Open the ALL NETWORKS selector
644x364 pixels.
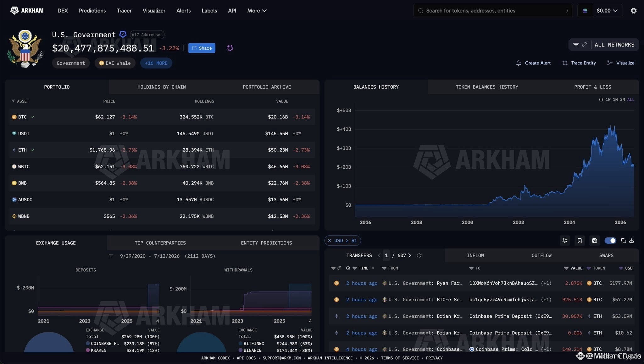614,45
